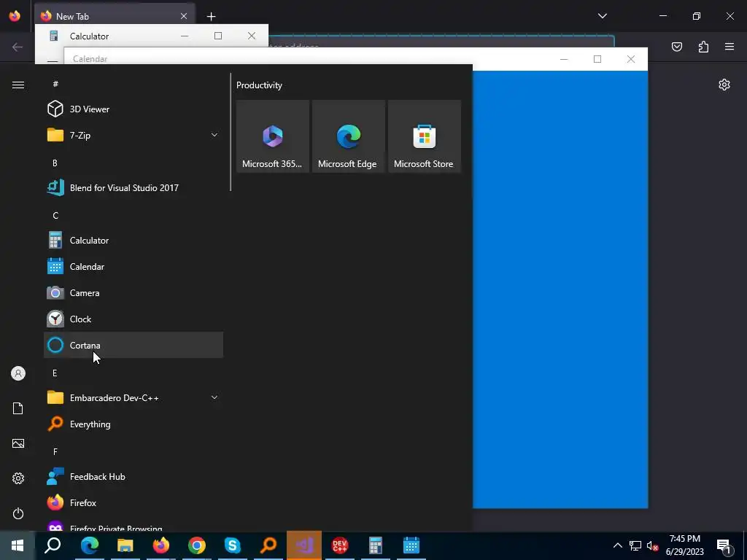The image size is (747, 560).
Task: Switch to Visual Studio on the taskbar
Action: 304,545
